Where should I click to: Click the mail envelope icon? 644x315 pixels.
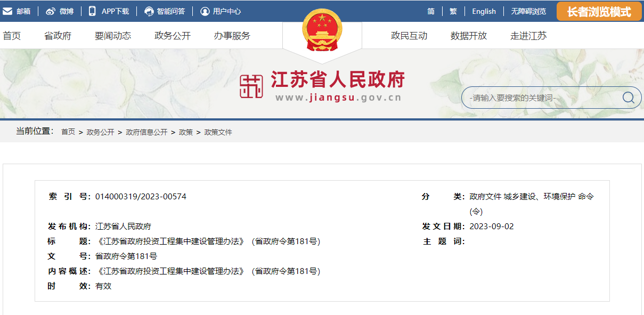[x=7, y=11]
